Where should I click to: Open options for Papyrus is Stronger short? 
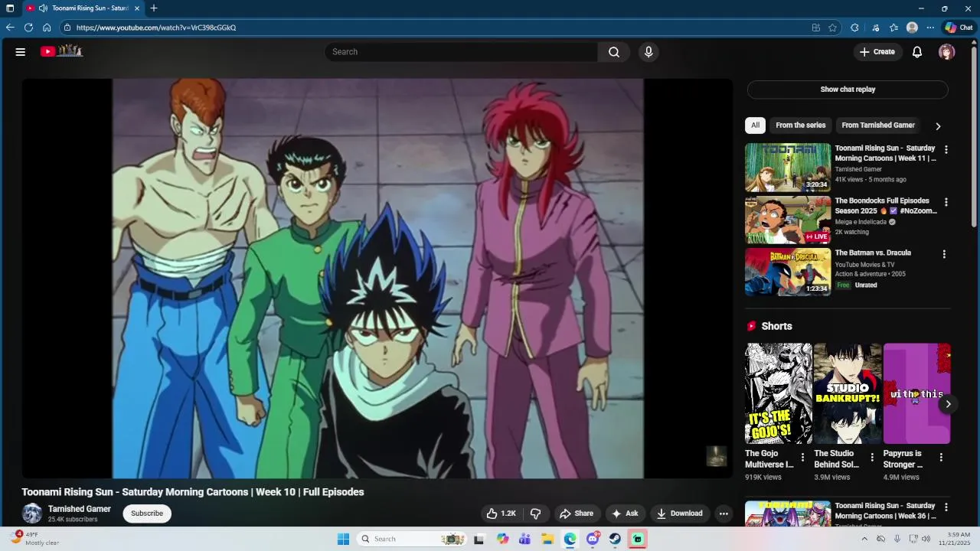point(941,458)
